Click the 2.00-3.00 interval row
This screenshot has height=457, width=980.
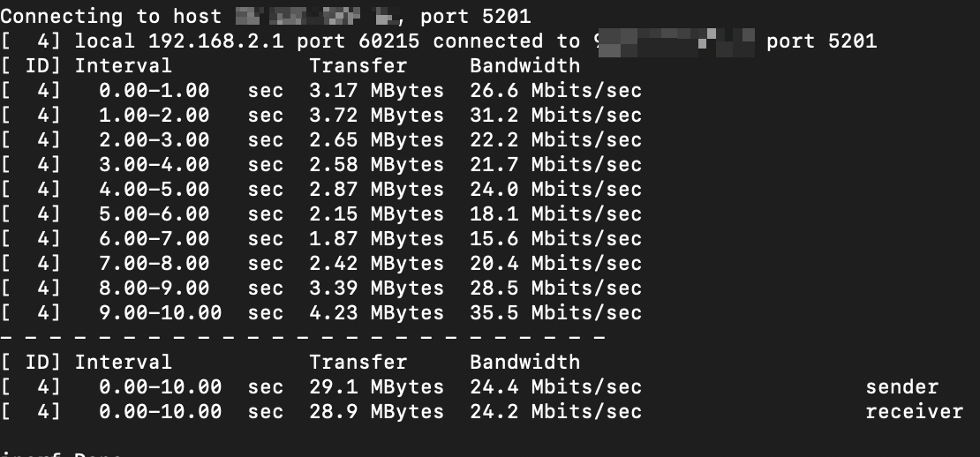coord(321,140)
